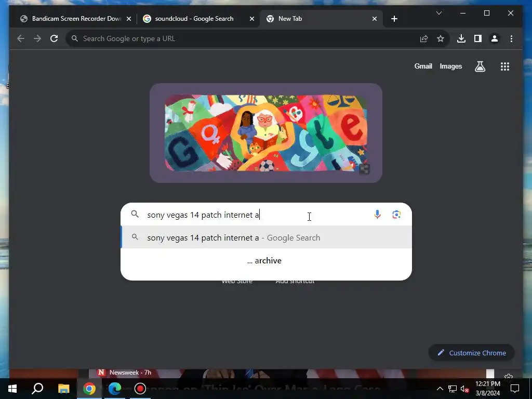The image size is (532, 399).
Task: Open Chrome downloads icon
Action: [x=461, y=38]
